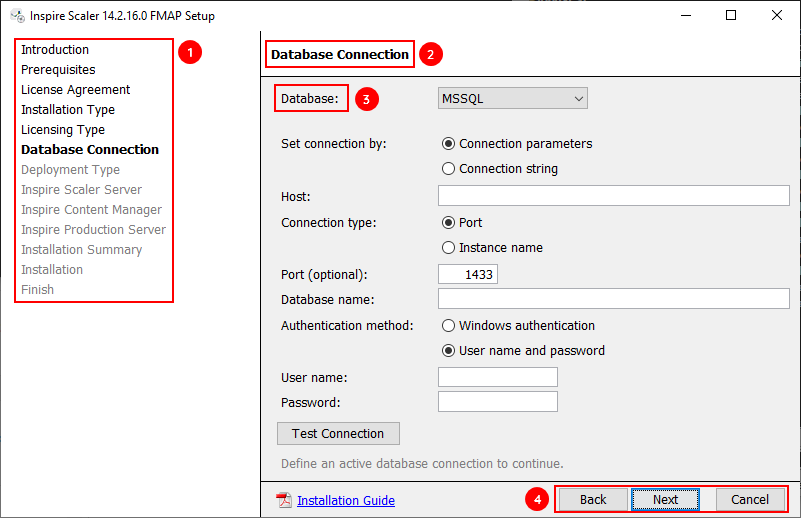Choose the Port connection type
Image resolution: width=801 pixels, height=518 pixels.
pyautogui.click(x=448, y=223)
